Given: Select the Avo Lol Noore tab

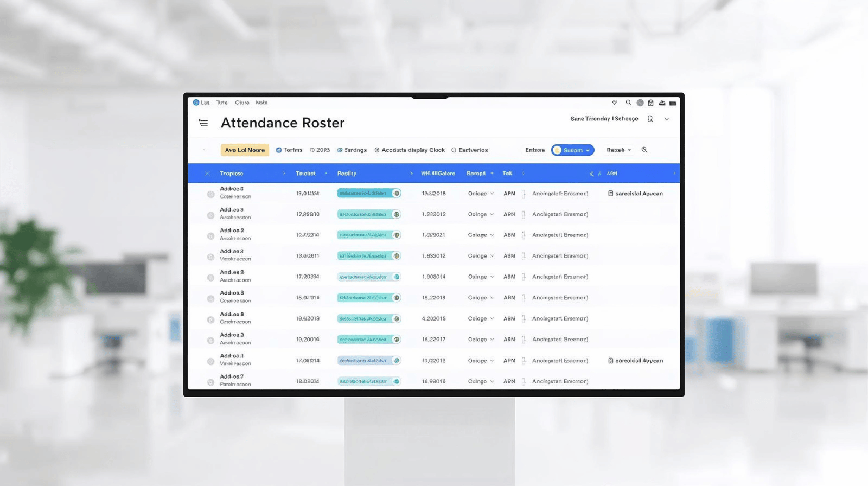Looking at the screenshot, I should (x=245, y=150).
